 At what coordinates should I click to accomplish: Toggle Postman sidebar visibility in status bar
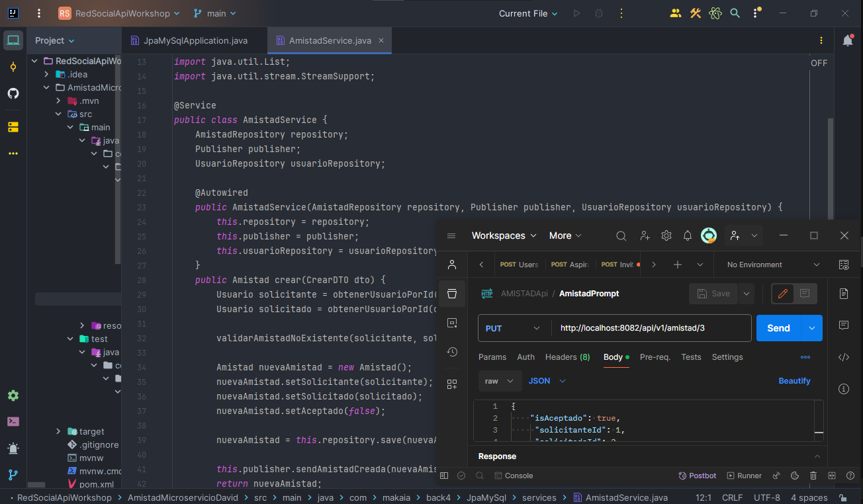coord(444,476)
